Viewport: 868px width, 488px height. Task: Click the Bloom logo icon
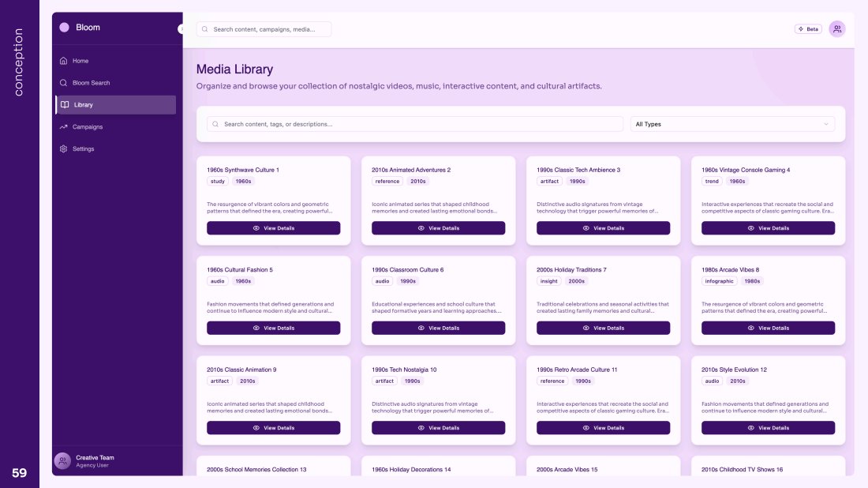coord(64,28)
